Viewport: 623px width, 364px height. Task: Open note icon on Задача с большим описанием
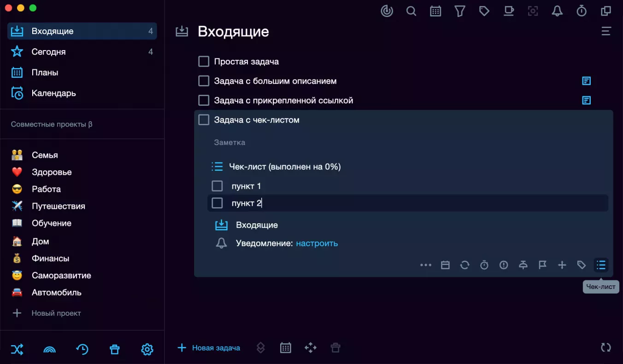click(x=586, y=81)
